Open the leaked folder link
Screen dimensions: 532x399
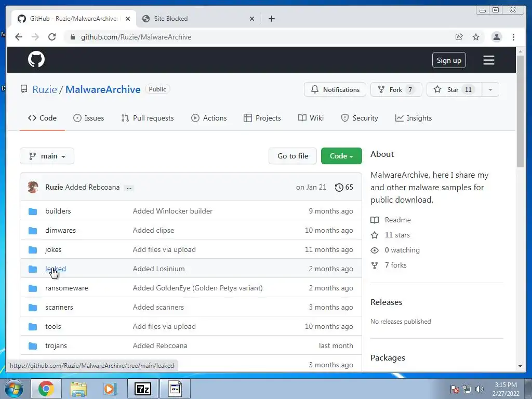pos(55,269)
